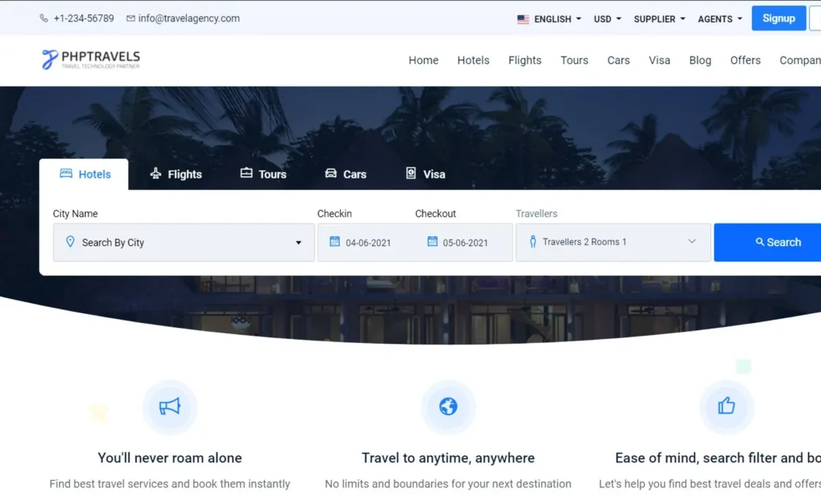Open Flights in the top navigation menu
The height and width of the screenshot is (504, 821).
coord(524,60)
